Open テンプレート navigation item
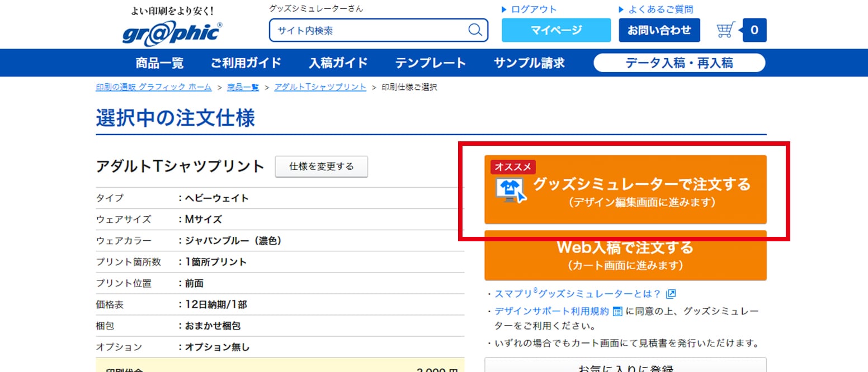The height and width of the screenshot is (372, 868). click(431, 63)
